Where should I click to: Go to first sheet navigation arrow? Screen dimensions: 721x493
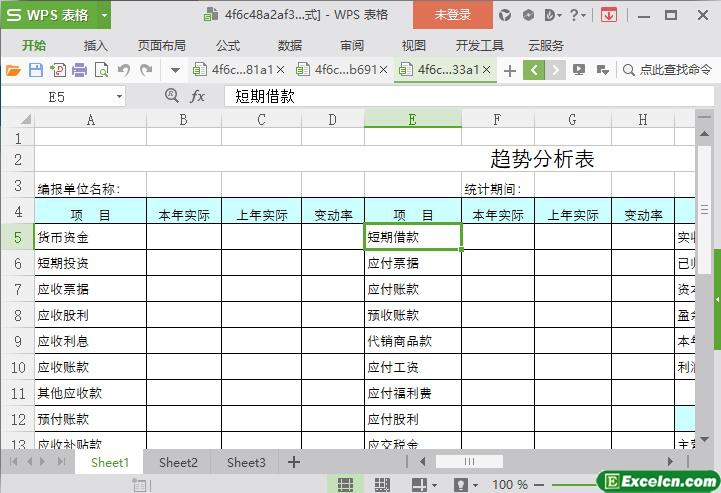13,462
